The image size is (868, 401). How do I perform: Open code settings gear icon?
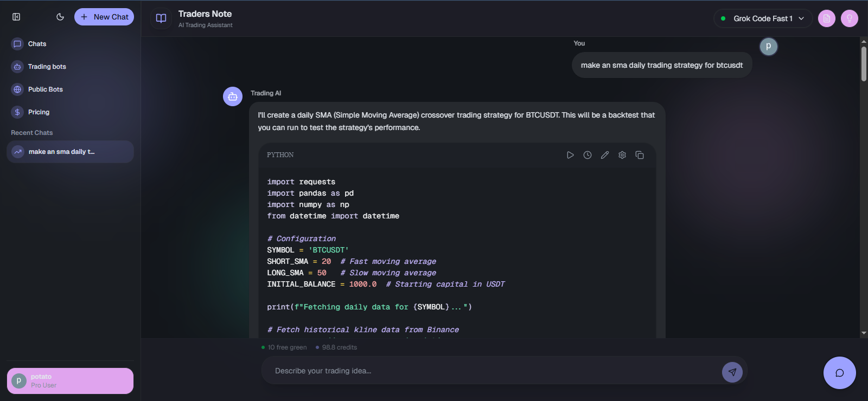[x=622, y=155]
